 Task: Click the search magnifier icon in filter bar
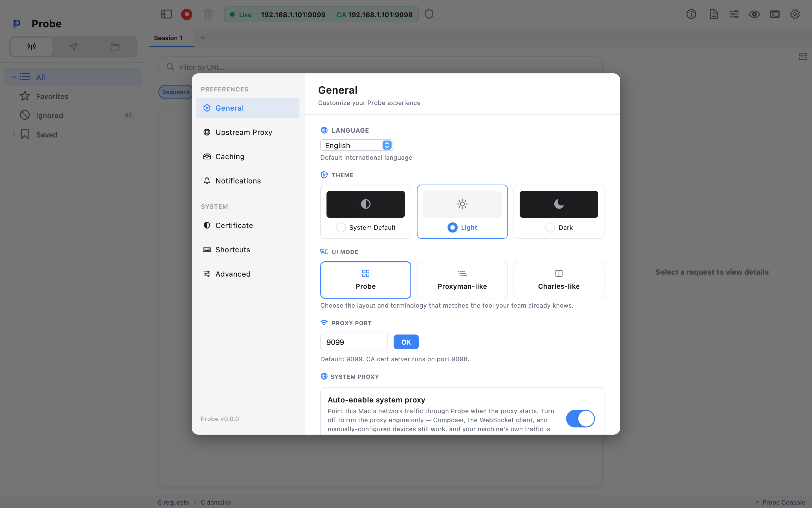(170, 67)
